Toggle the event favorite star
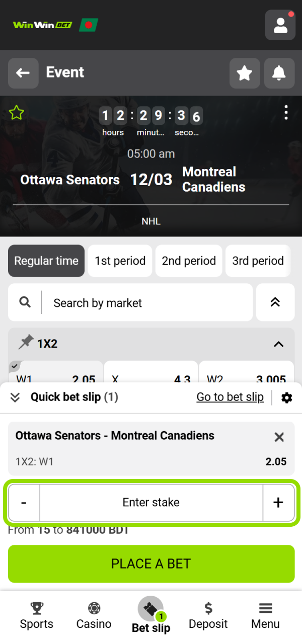 pos(17,113)
